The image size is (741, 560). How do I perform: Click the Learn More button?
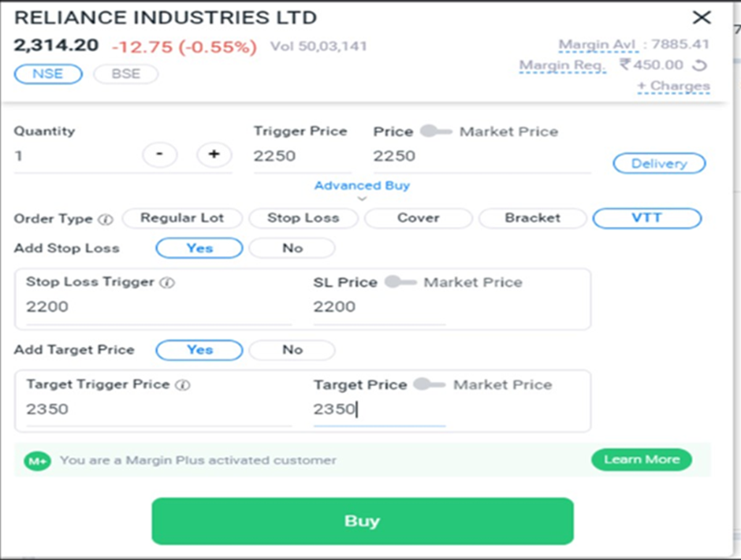click(x=642, y=459)
